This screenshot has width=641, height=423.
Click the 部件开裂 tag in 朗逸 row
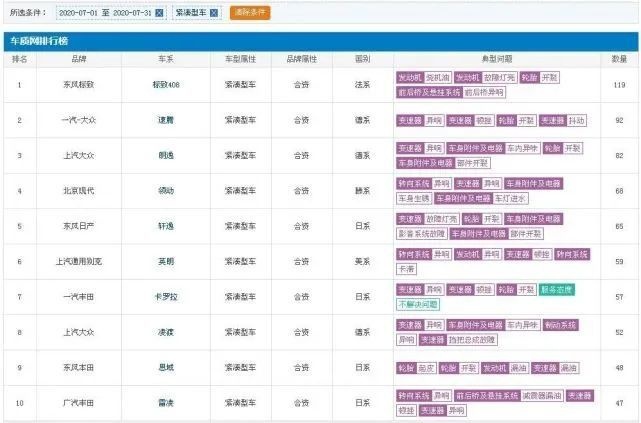click(473, 163)
